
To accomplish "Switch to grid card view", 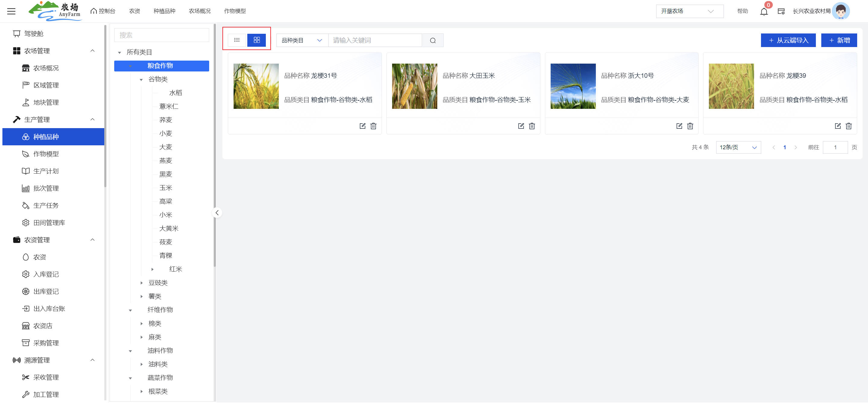I will (256, 40).
